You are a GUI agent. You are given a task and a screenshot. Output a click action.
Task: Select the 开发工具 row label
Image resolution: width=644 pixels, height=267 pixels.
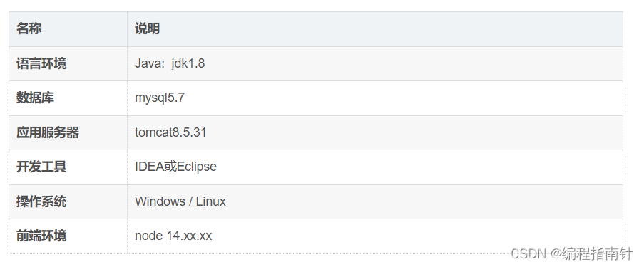coord(41,167)
